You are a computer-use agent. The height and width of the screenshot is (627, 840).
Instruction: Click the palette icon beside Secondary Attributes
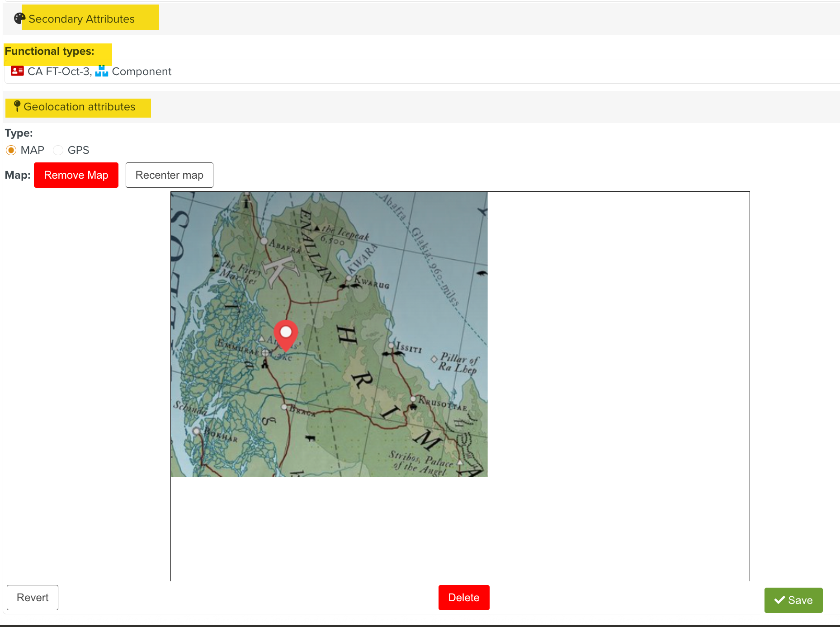[x=19, y=19]
